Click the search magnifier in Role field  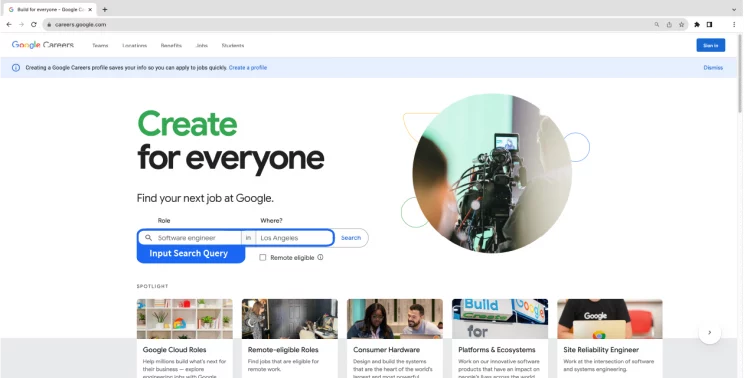(149, 238)
